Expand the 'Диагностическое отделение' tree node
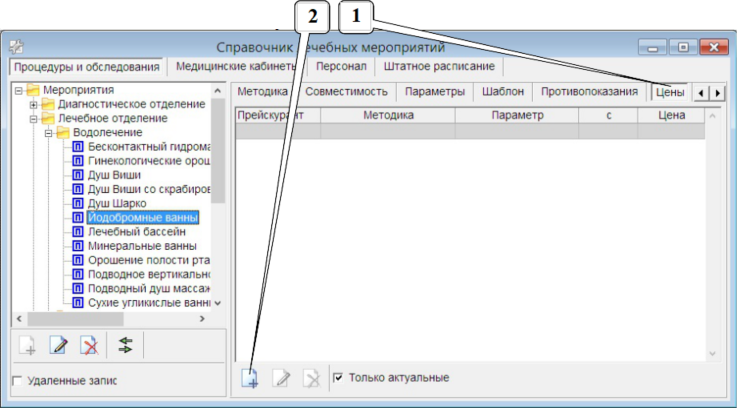The width and height of the screenshot is (737, 408). 33,104
